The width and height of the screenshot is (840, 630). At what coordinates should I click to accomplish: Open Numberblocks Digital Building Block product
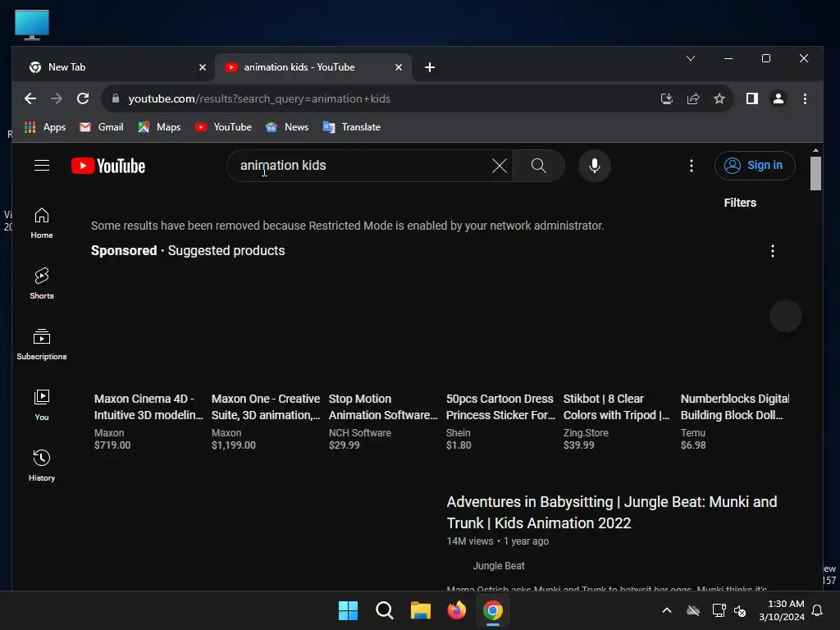pos(734,407)
